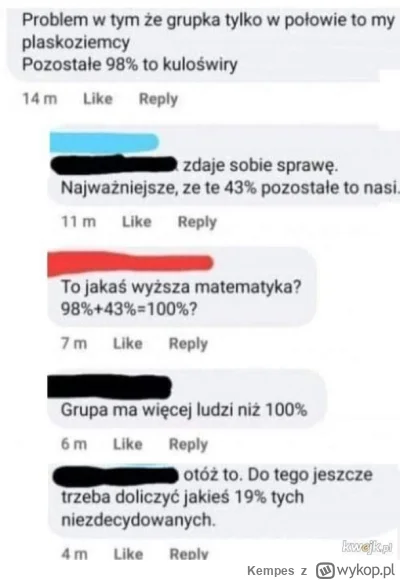Reply to the 14 m comment
Viewport: 400px width, 580px height.
pyautogui.click(x=158, y=99)
